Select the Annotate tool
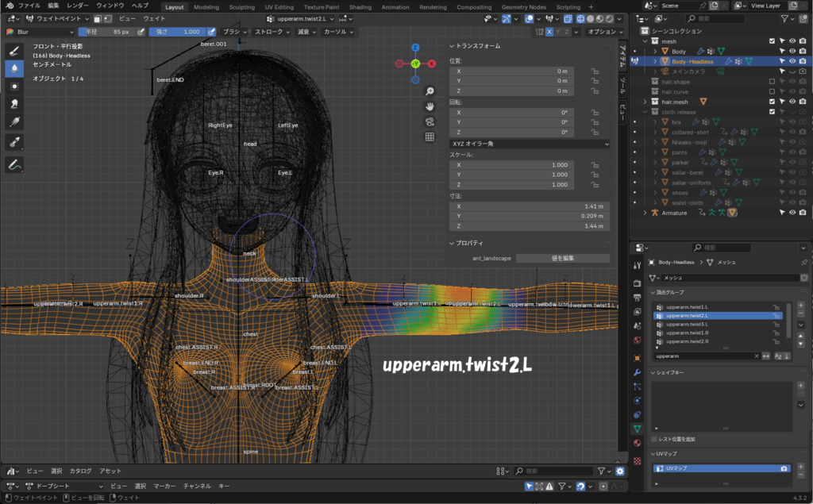The width and height of the screenshot is (813, 504). coord(15,164)
